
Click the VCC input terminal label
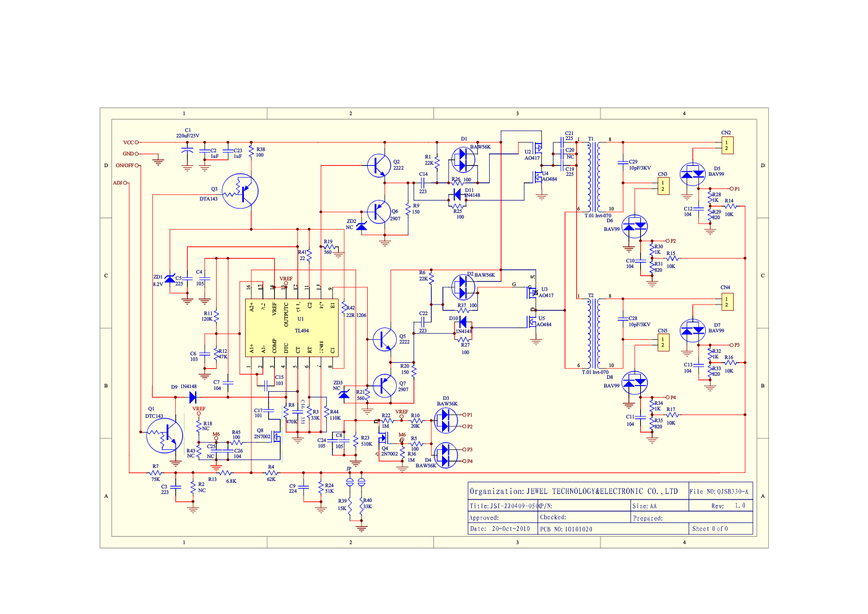[128, 142]
